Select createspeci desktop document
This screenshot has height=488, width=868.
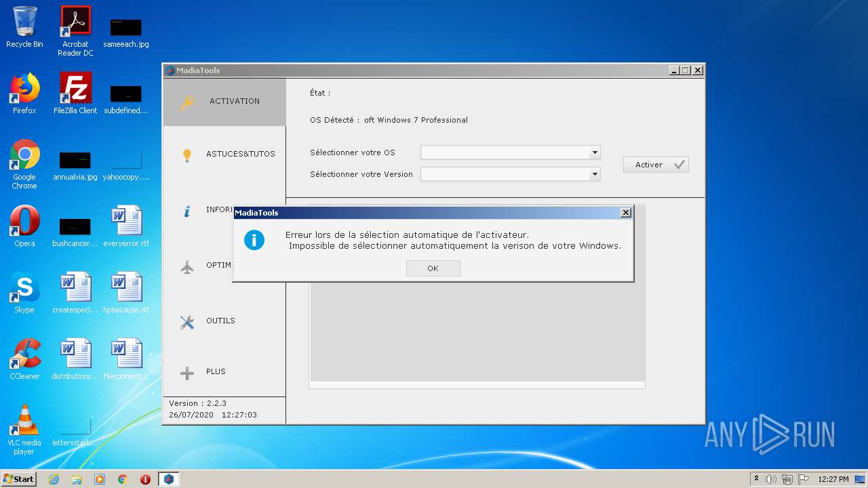75,293
